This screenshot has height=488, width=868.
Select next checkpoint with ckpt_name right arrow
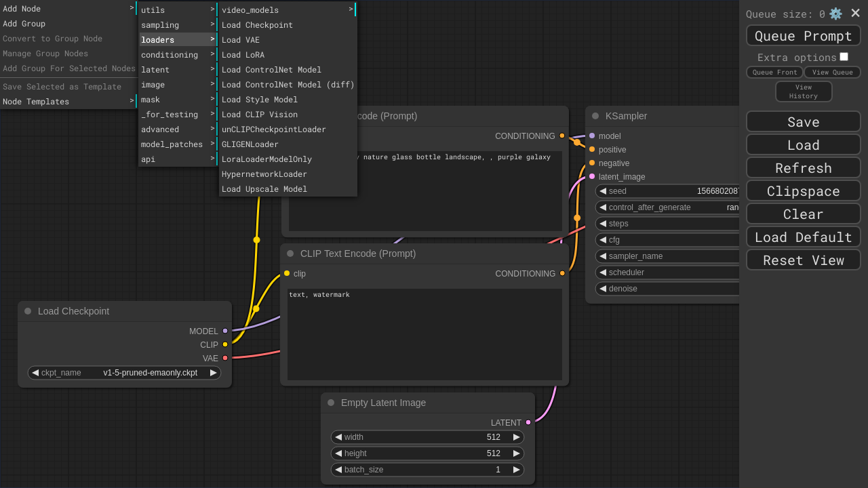pos(214,373)
